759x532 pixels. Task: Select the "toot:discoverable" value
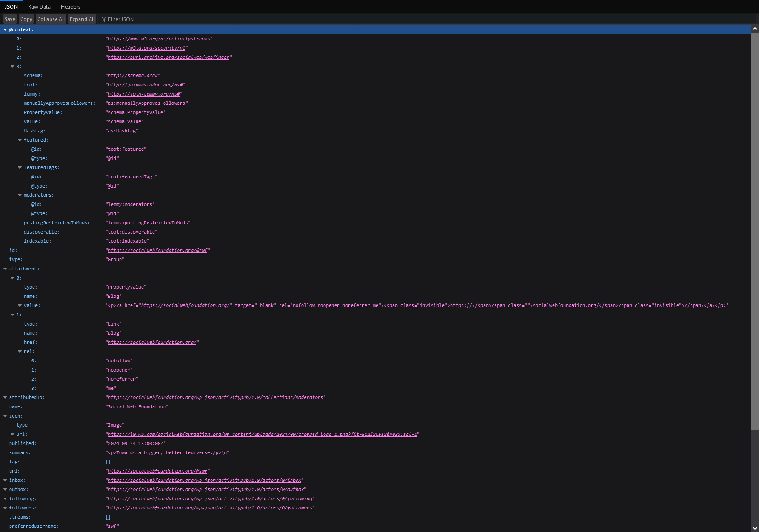[131, 232]
